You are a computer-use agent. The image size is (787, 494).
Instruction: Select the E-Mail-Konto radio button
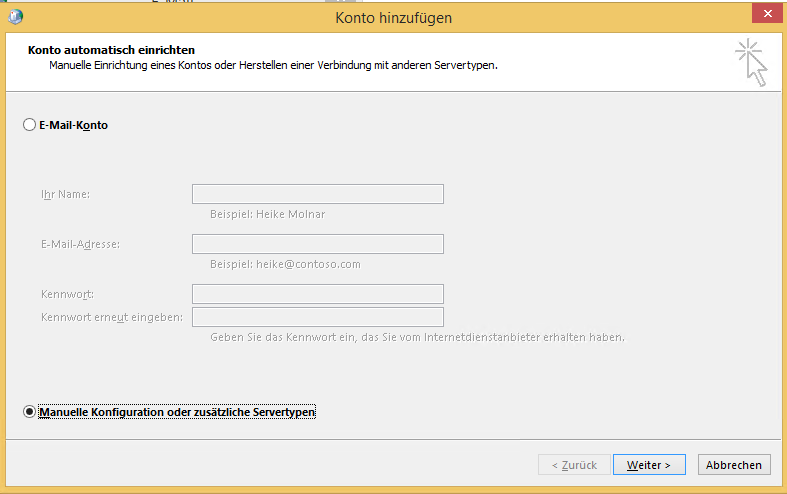[x=29, y=126]
